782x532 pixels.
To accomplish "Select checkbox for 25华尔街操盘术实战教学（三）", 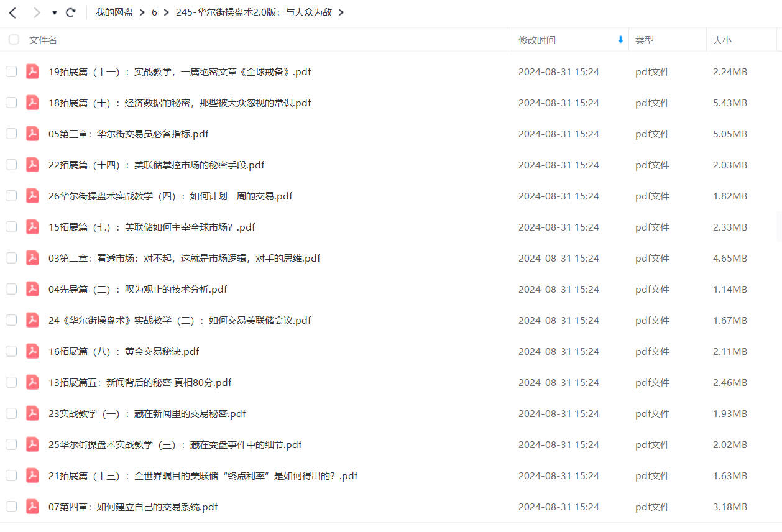I will [x=11, y=444].
